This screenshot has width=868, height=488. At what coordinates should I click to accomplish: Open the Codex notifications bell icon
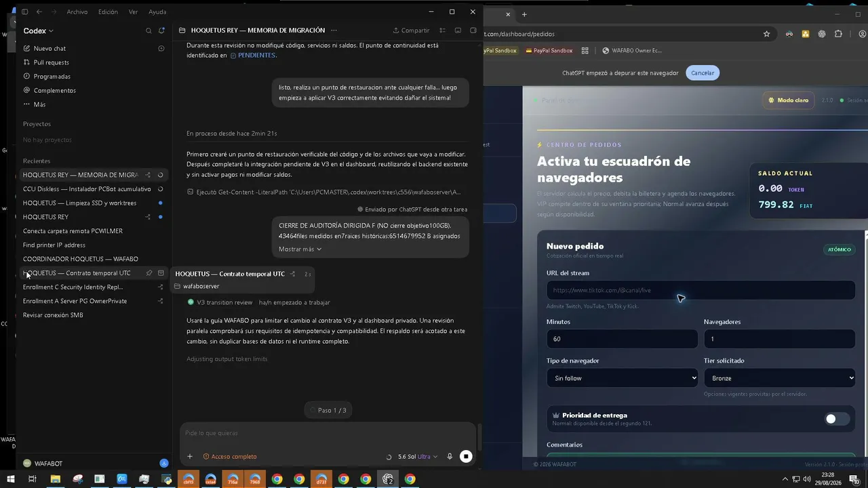click(161, 30)
